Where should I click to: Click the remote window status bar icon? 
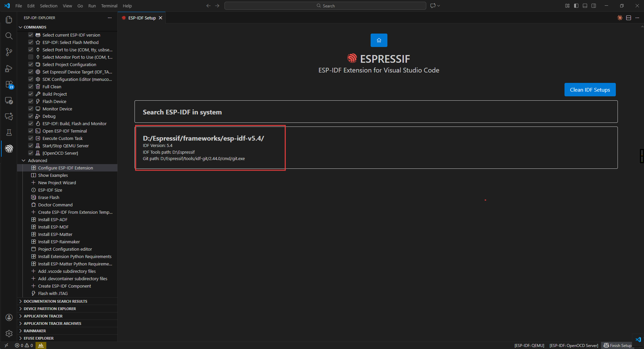point(6,345)
